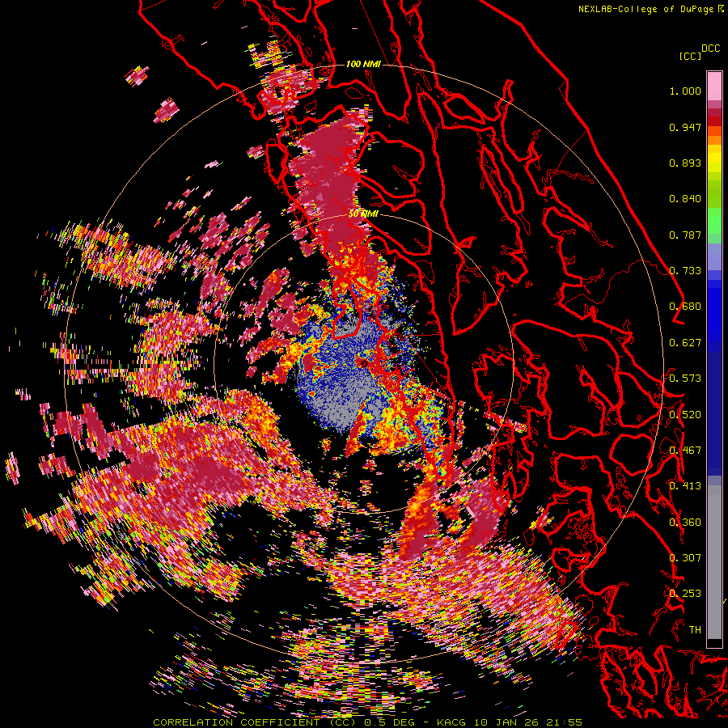Screen dimensions: 728x728
Task: Click the 0.5 DEG elevation text
Action: [389, 722]
